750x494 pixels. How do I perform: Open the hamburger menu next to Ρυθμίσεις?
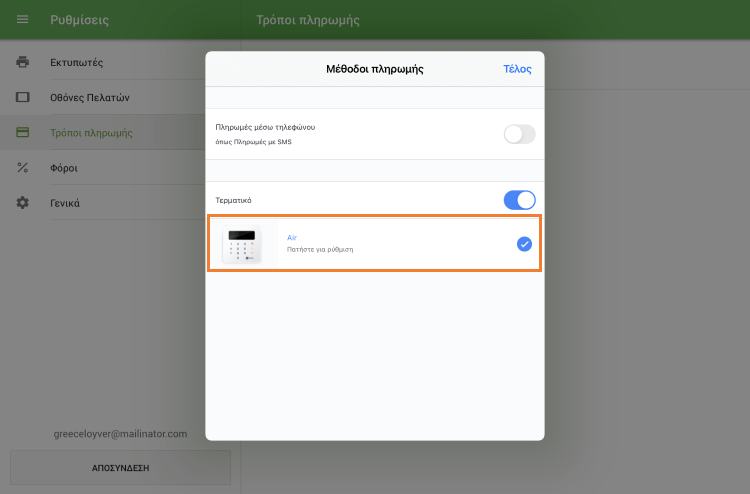click(x=22, y=20)
